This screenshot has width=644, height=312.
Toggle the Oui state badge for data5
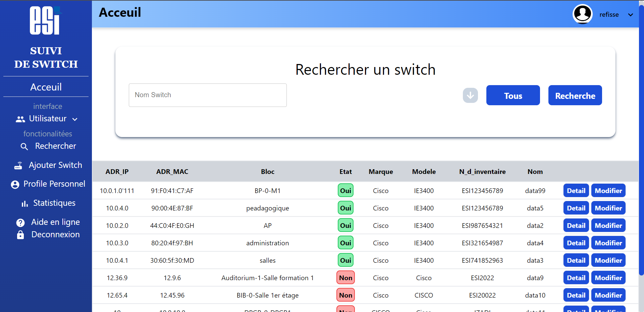(x=345, y=208)
